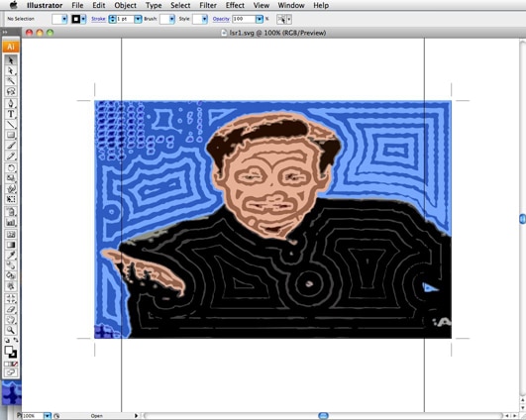Open the Apple menu
The height and width of the screenshot is (420, 526).
[x=14, y=5]
